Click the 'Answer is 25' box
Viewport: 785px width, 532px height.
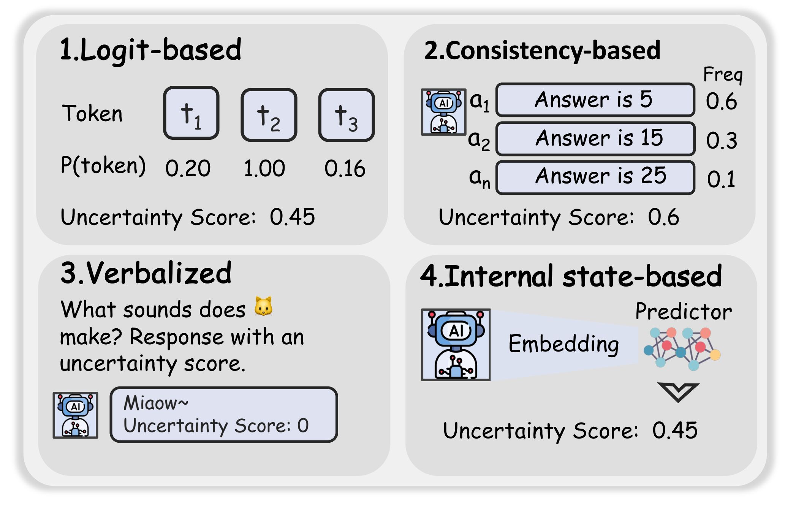pyautogui.click(x=595, y=177)
